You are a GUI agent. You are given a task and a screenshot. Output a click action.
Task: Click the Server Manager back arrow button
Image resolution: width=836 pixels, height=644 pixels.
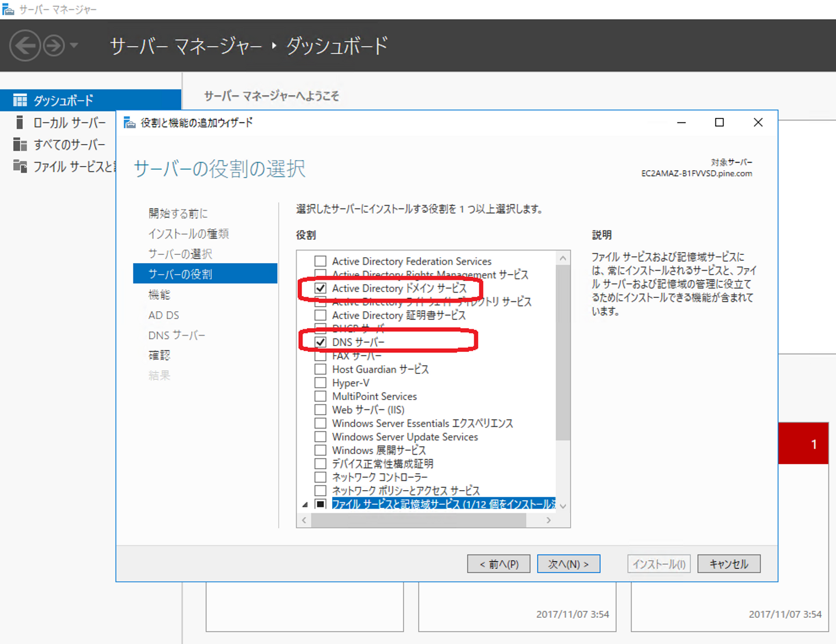tap(25, 45)
